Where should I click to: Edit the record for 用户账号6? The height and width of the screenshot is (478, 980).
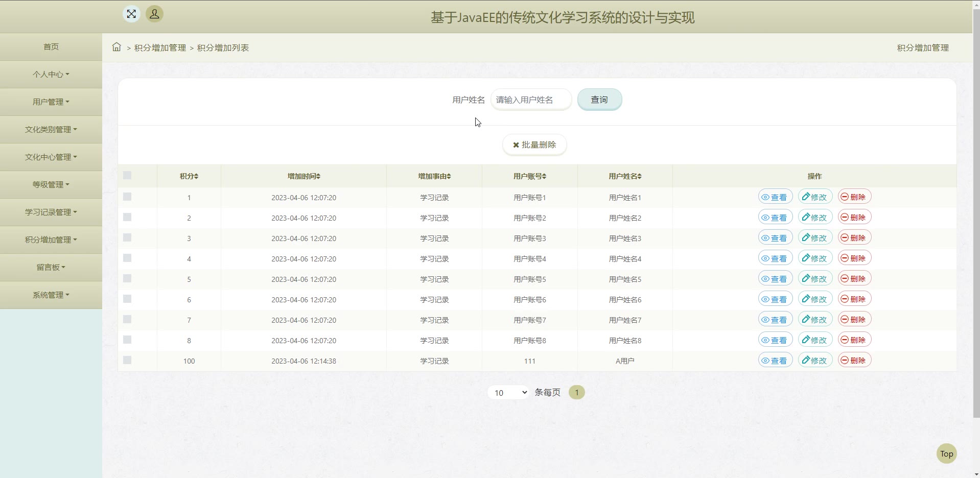(815, 299)
